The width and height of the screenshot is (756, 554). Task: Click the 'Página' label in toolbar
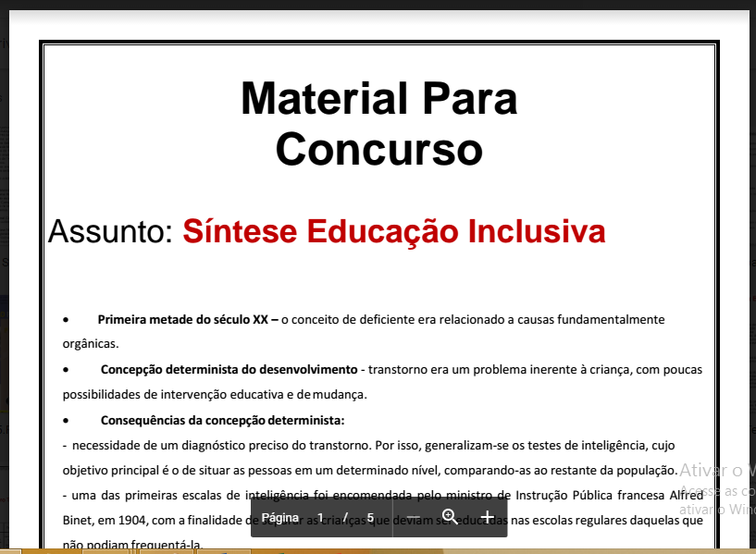pos(280,518)
